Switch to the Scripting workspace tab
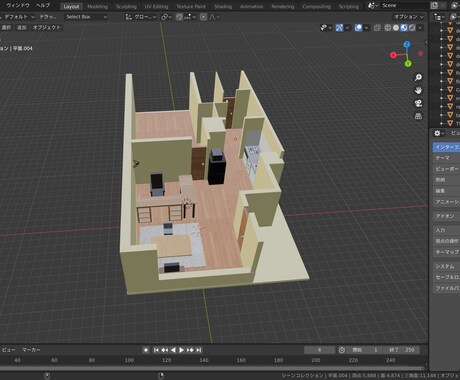 click(349, 6)
